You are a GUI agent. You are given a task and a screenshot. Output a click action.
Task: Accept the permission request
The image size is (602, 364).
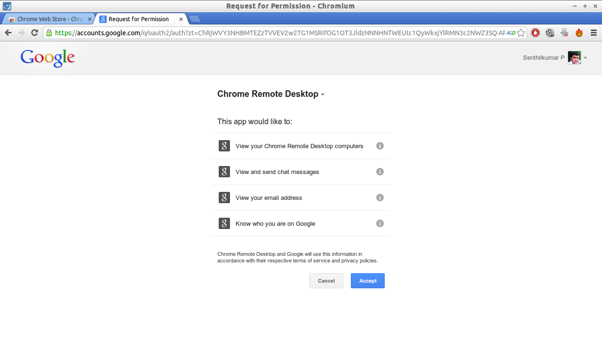[368, 281]
